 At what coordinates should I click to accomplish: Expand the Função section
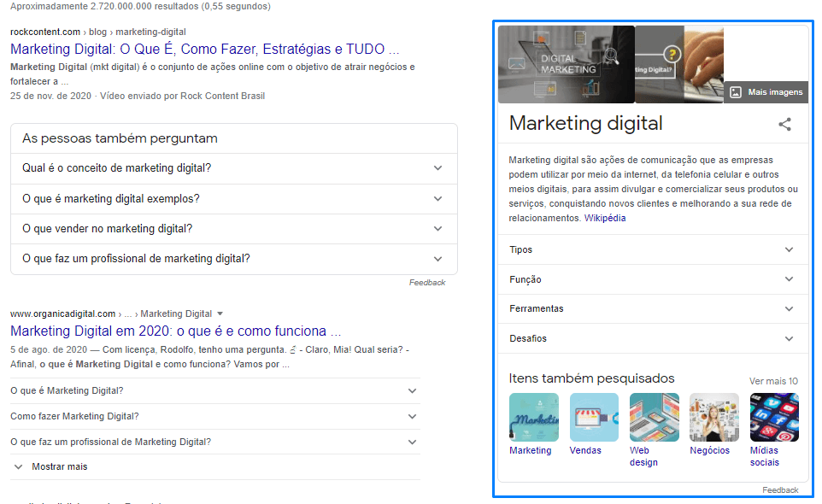[790, 279]
